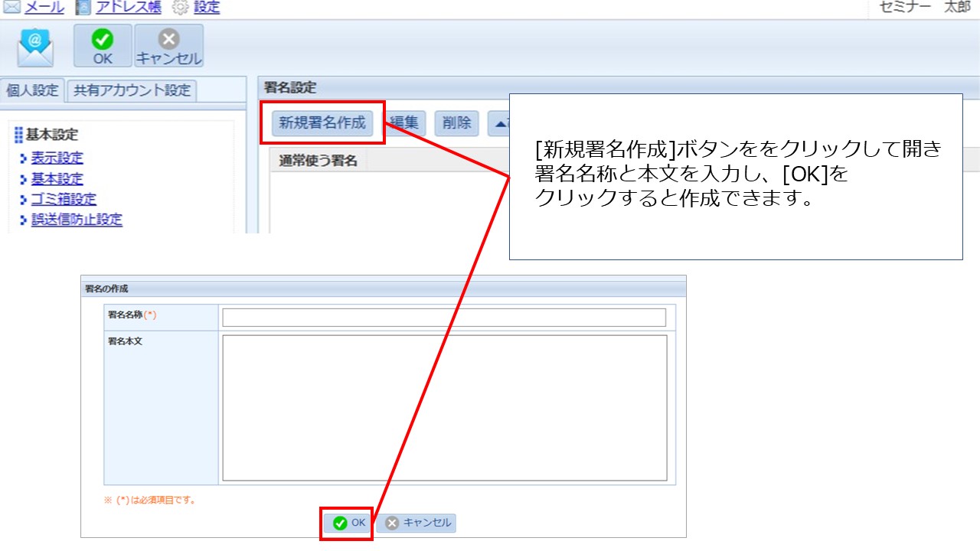Click キャンセル in the 署名の作成 dialog

click(x=416, y=523)
